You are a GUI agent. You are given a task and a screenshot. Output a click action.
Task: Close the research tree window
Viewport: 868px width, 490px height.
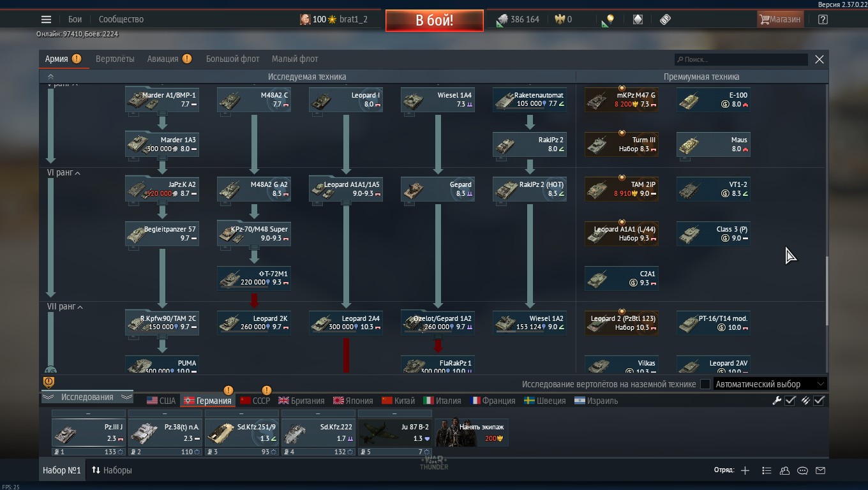tap(819, 59)
